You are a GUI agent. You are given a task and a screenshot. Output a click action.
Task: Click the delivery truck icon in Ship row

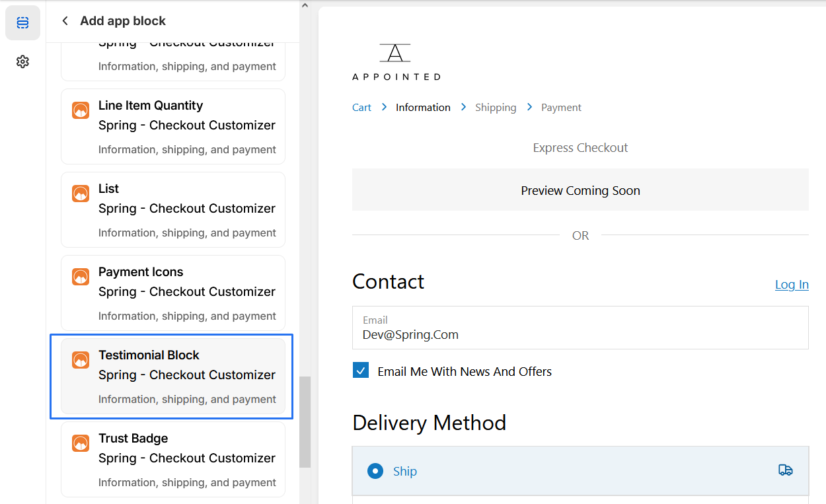785,470
